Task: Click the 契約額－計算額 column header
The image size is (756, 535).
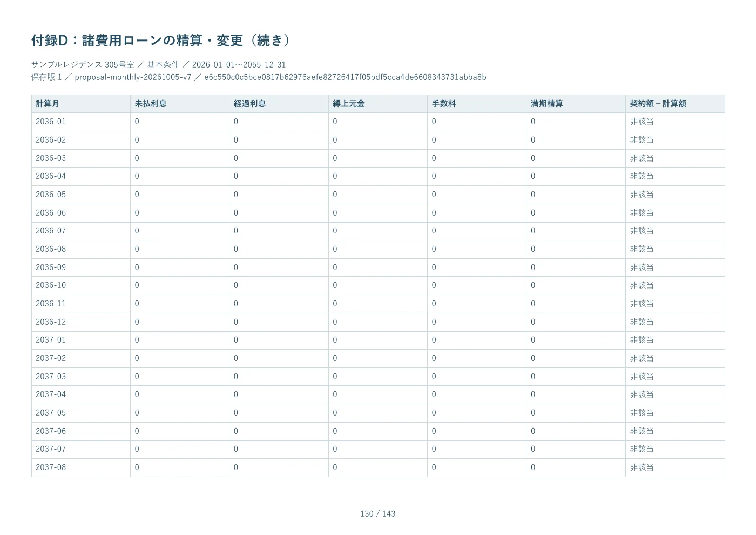Action: click(x=675, y=104)
